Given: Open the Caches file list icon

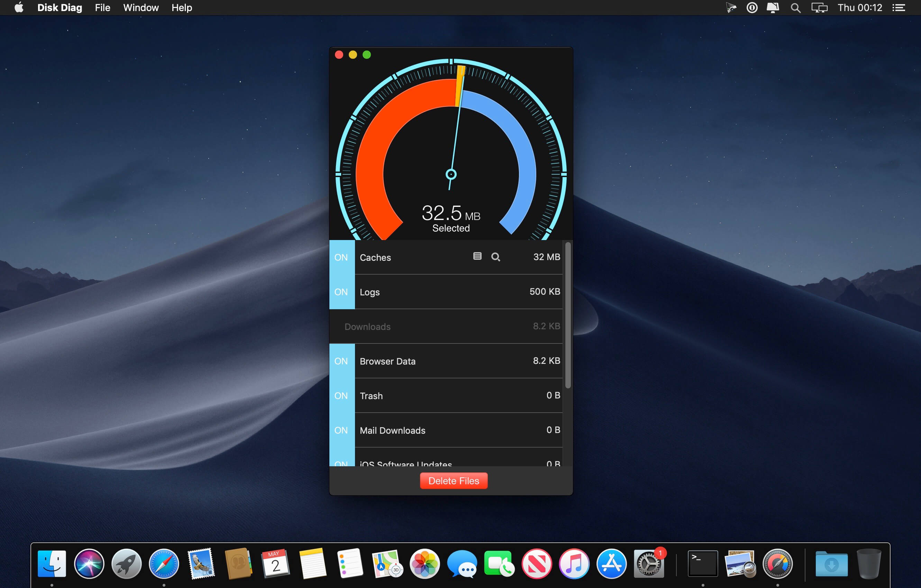Looking at the screenshot, I should coord(477,256).
